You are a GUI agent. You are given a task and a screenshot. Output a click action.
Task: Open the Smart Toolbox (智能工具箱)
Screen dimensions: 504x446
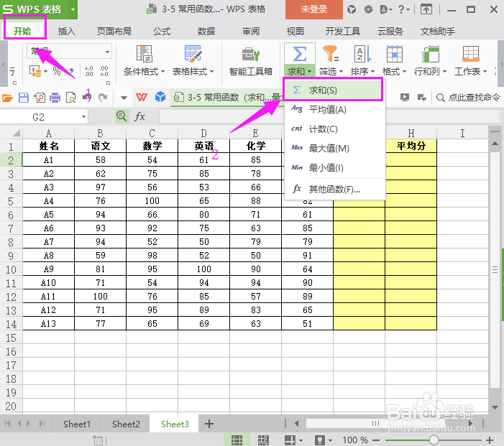click(250, 61)
